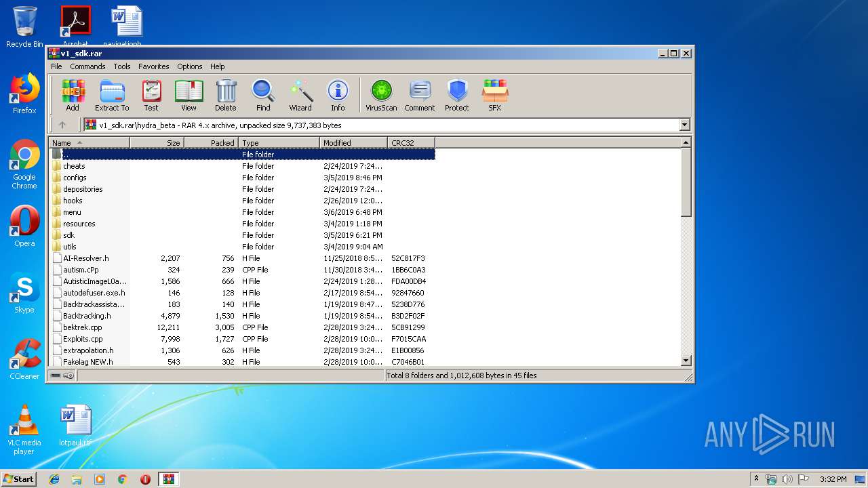Select the extrapolation.h file

point(242,350)
